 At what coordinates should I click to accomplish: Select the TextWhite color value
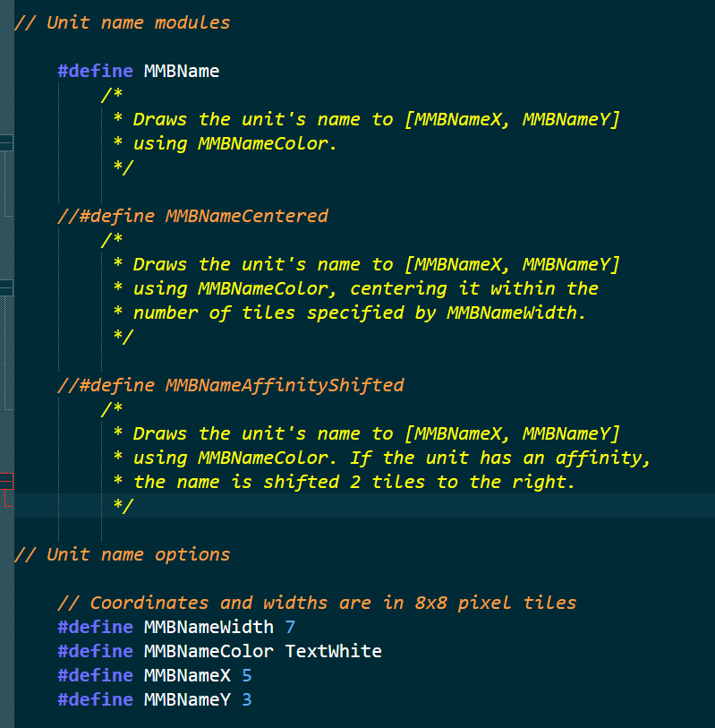coord(333,651)
